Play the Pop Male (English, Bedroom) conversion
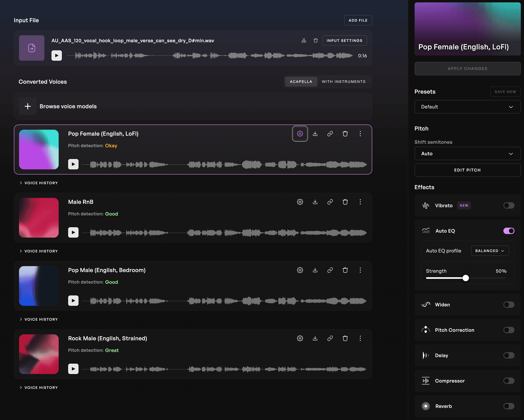Viewport: 524px width, 420px height. tap(73, 301)
